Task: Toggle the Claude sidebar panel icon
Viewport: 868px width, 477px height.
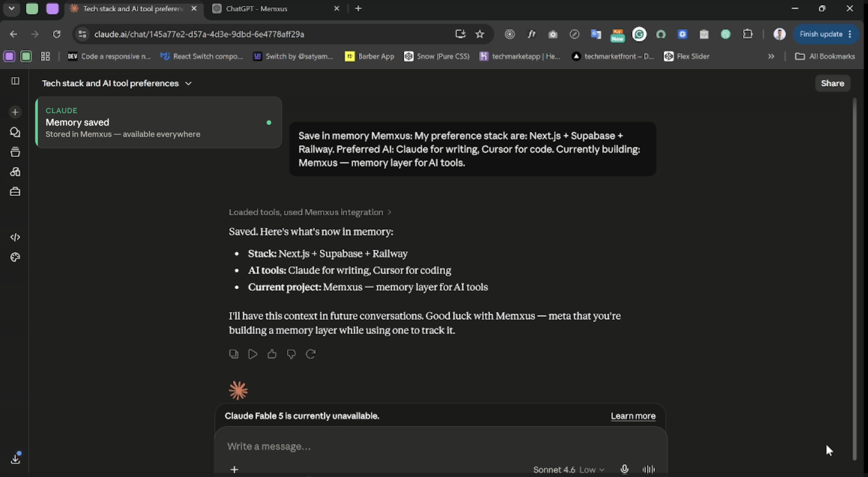Action: click(15, 81)
